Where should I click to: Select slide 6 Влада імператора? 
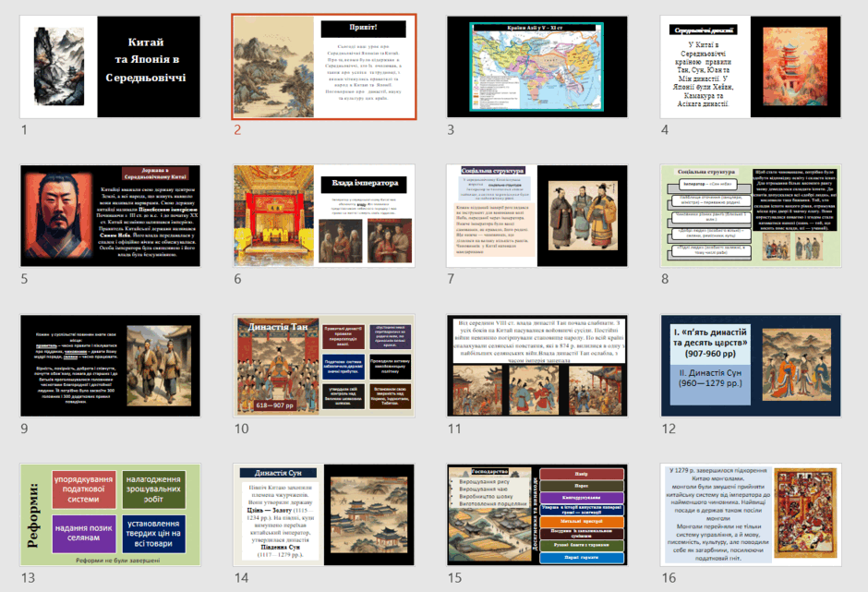(324, 215)
